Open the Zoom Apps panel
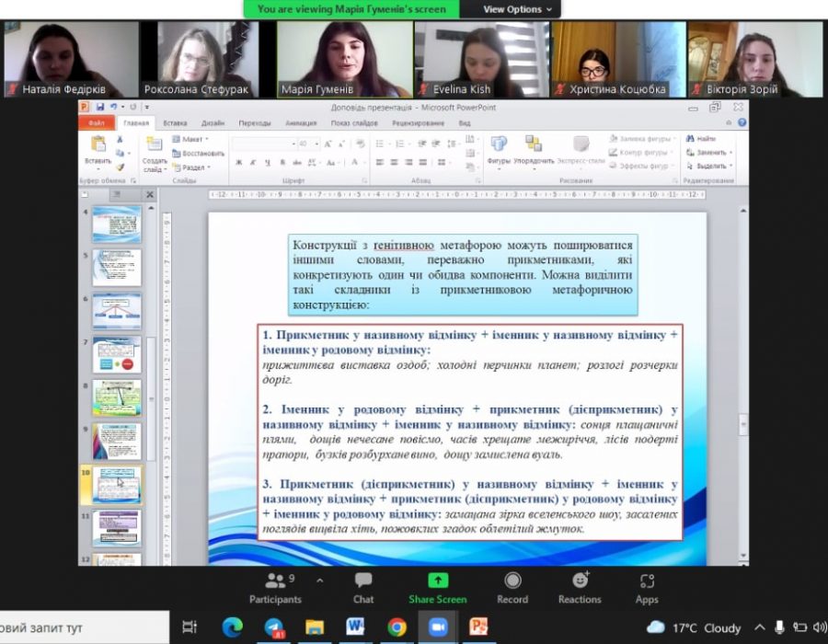 tap(647, 588)
